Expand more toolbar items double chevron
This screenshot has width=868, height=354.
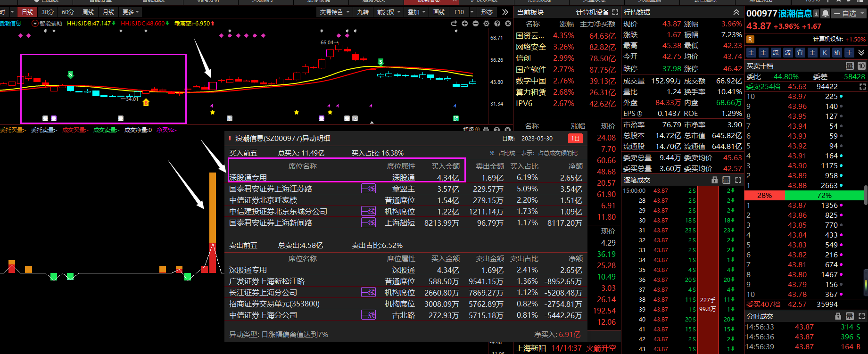coord(505,12)
